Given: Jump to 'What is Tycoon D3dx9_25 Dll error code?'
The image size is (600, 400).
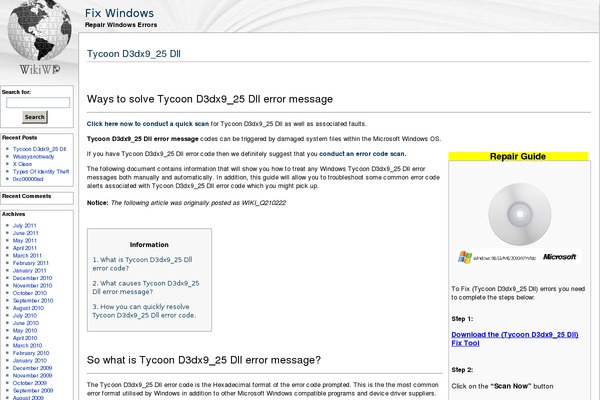Looking at the screenshot, I should [x=142, y=264].
